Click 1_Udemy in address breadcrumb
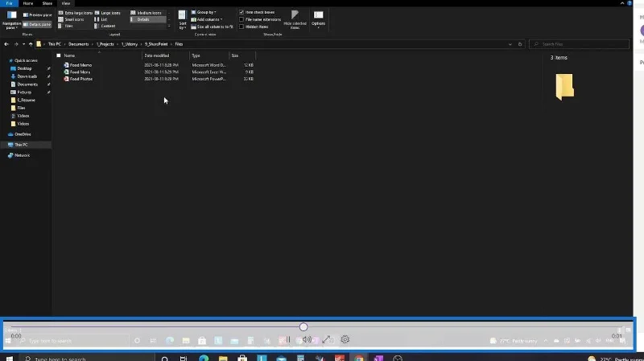Viewport: 644px width, 361px height. pos(130,44)
